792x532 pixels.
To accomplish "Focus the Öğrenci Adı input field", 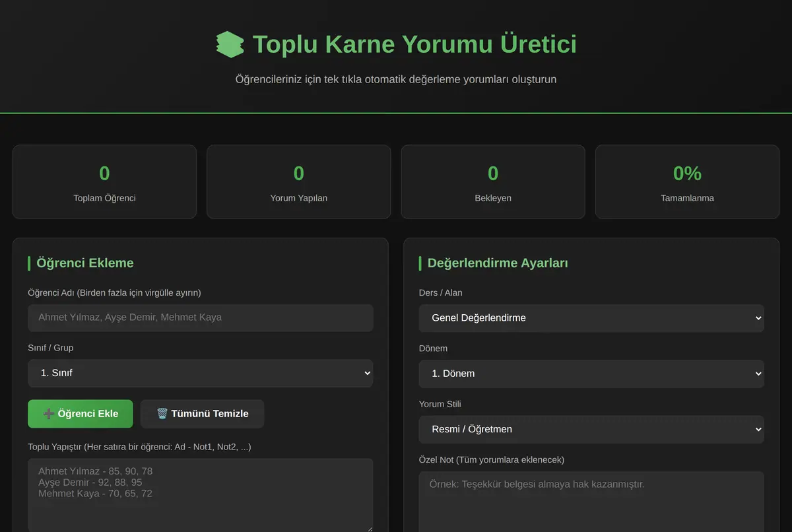I will 201,317.
